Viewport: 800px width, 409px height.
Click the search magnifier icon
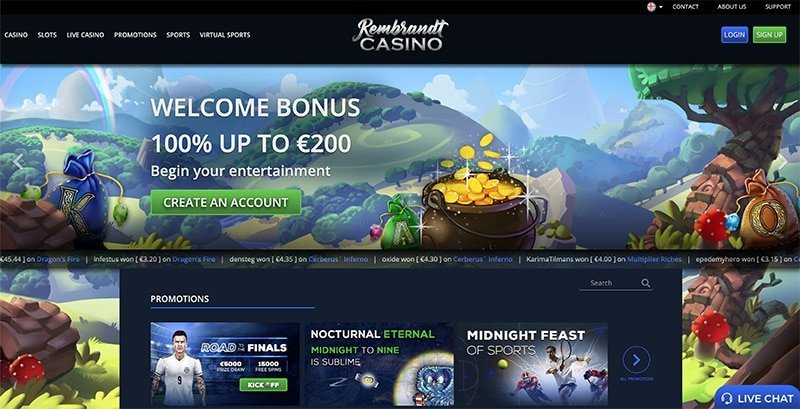[x=645, y=283]
